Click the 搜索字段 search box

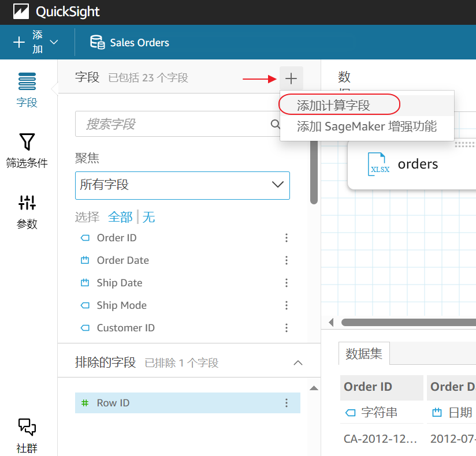(x=173, y=124)
